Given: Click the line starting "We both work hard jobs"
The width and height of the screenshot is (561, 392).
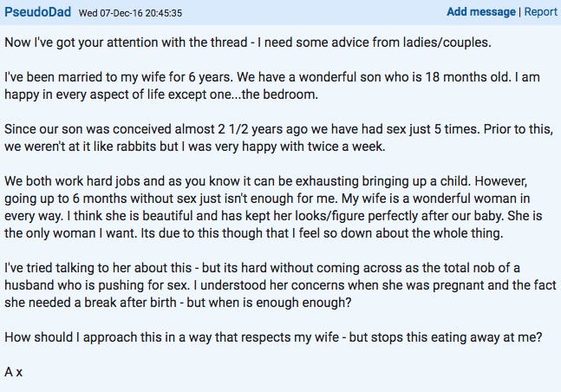Looking at the screenshot, I should 266,181.
